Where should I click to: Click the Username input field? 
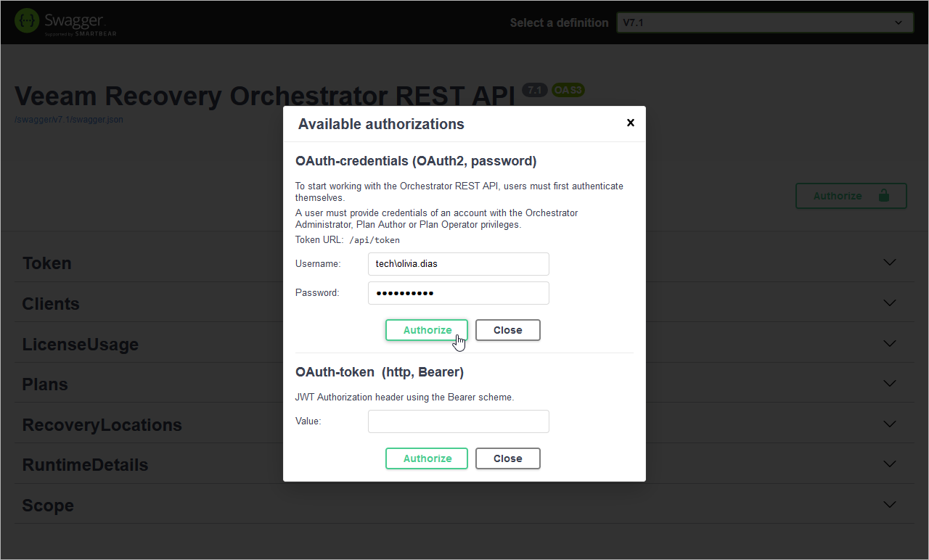tap(459, 264)
